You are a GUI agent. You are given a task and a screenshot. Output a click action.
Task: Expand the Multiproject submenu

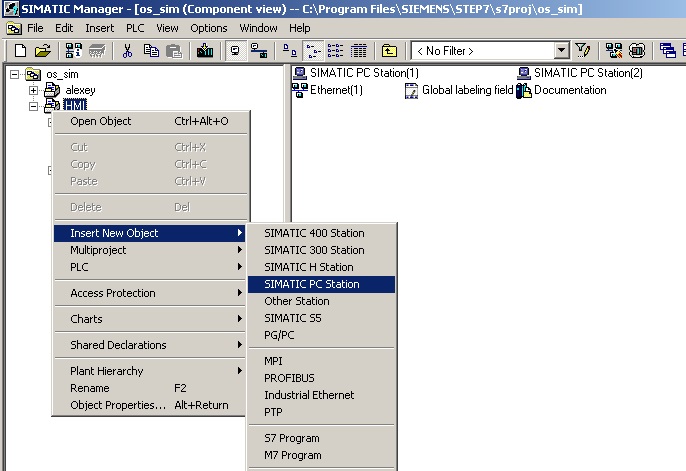[x=149, y=250]
